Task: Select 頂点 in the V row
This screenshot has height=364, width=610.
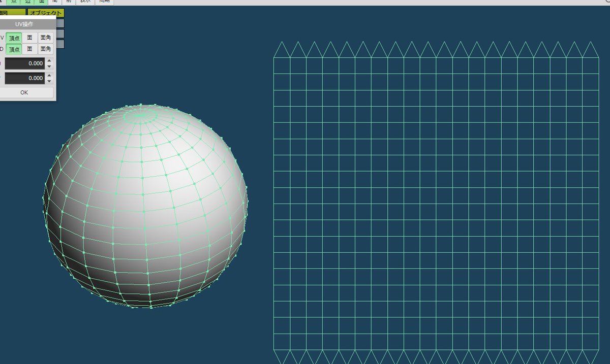Action: 14,38
